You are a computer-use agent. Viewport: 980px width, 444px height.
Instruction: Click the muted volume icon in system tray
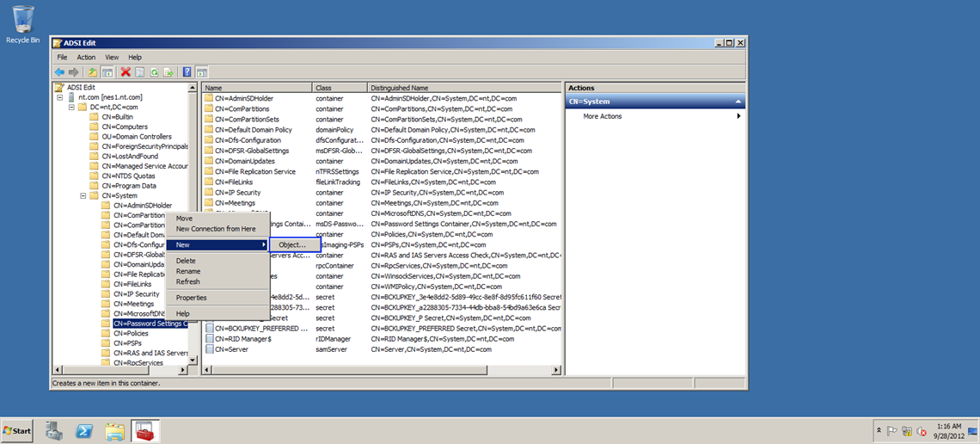click(921, 431)
